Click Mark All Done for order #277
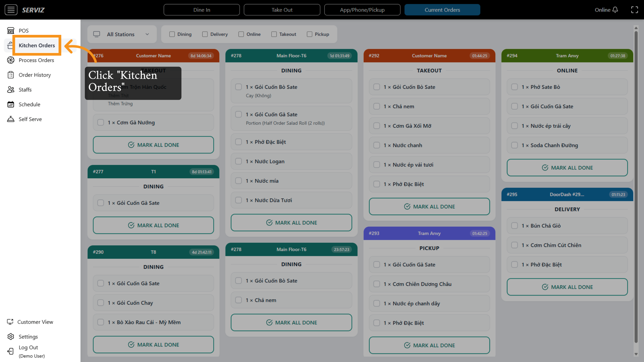This screenshot has width=644, height=362. click(153, 225)
